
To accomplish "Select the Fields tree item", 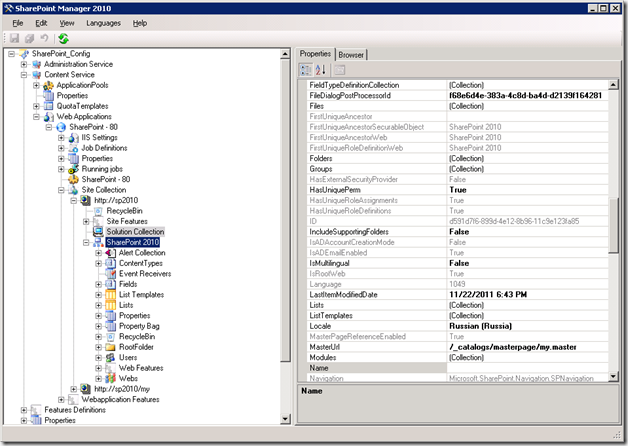I will [x=128, y=284].
